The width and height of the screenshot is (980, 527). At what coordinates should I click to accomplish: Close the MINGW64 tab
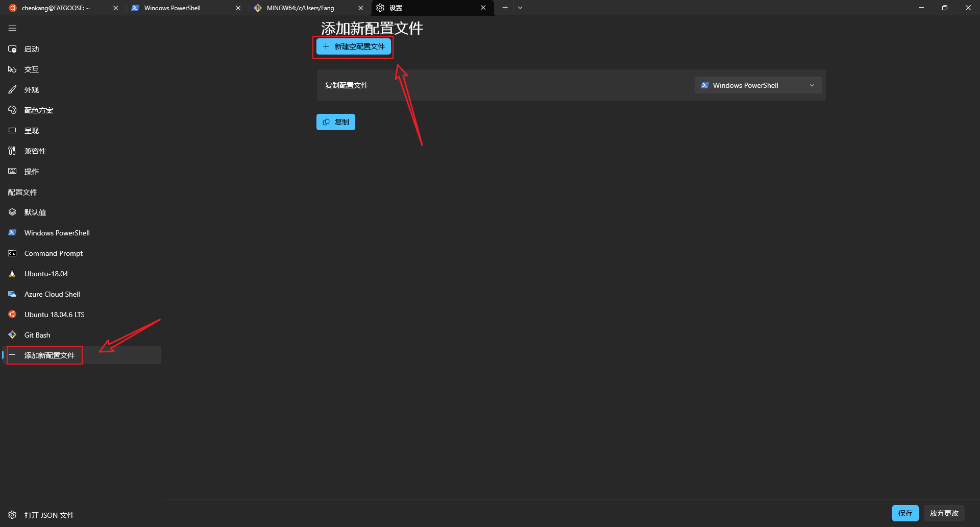tap(361, 8)
